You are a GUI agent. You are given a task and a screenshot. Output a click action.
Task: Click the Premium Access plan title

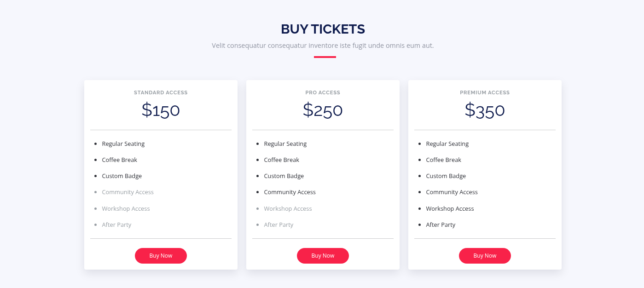485,92
